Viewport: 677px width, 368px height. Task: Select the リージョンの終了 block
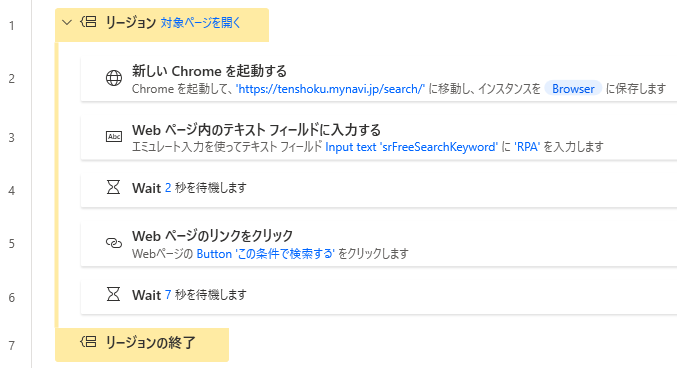tap(142, 344)
